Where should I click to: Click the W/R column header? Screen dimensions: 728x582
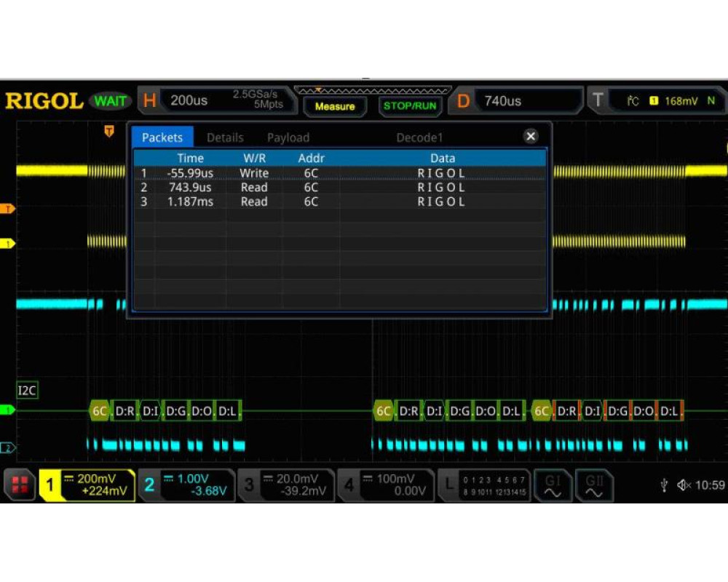(x=254, y=159)
